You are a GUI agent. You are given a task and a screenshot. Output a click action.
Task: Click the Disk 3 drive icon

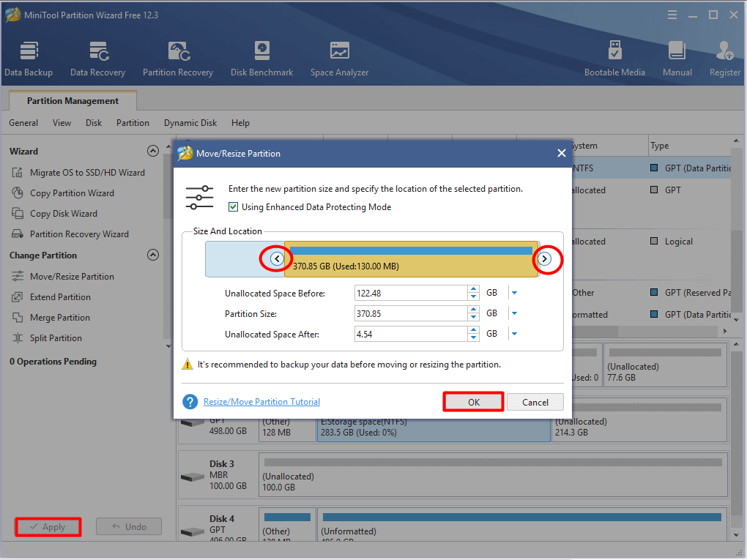(193, 477)
